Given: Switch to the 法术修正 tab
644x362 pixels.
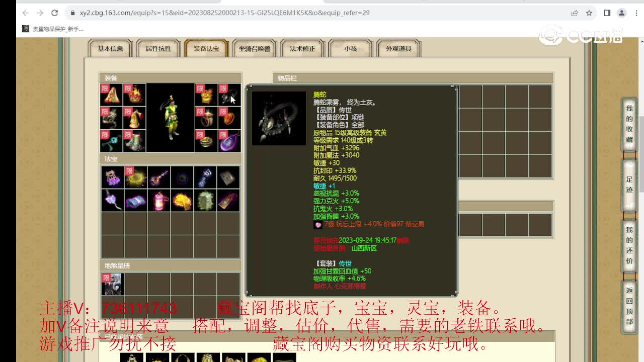Looking at the screenshot, I should [x=302, y=49].
